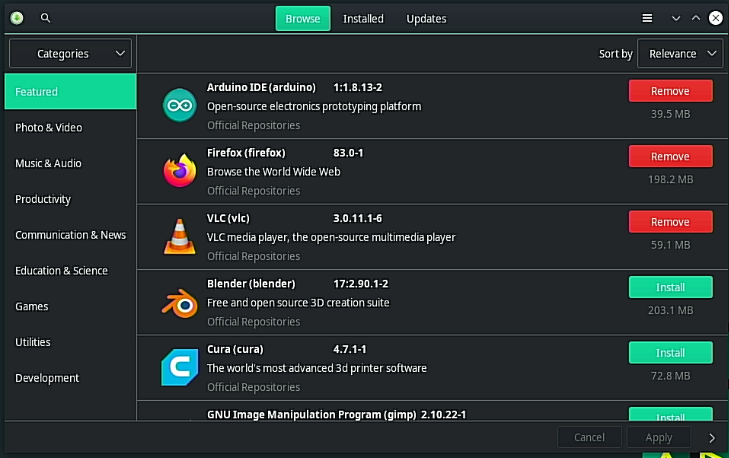This screenshot has height=458, width=729.
Task: Click the Blender app icon
Action: coord(179,302)
